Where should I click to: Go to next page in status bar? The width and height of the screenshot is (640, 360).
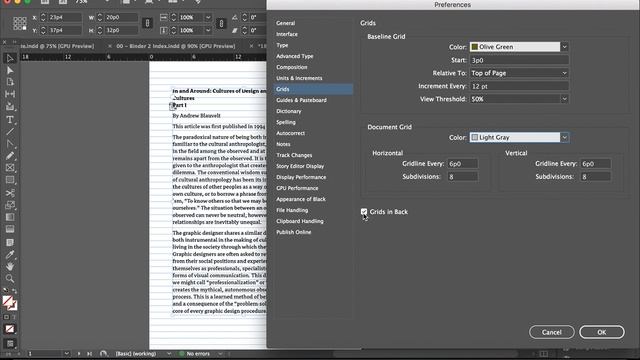79,353
